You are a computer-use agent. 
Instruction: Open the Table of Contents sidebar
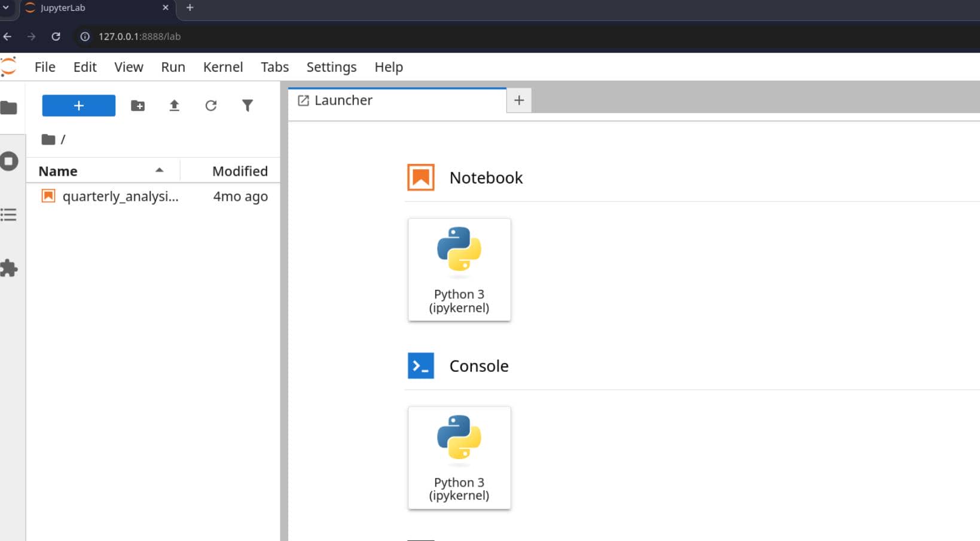(x=8, y=215)
